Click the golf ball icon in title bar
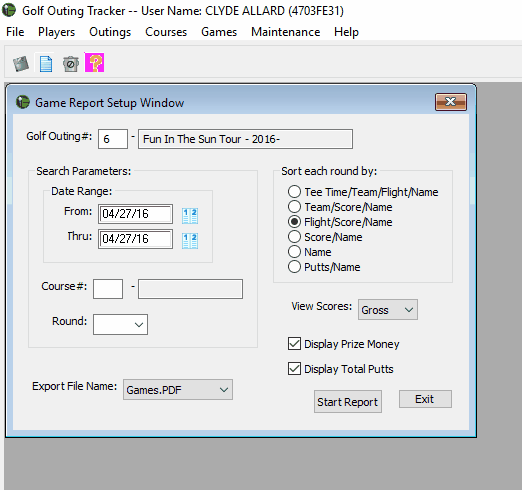Image resolution: width=522 pixels, height=490 pixels. pyautogui.click(x=9, y=10)
